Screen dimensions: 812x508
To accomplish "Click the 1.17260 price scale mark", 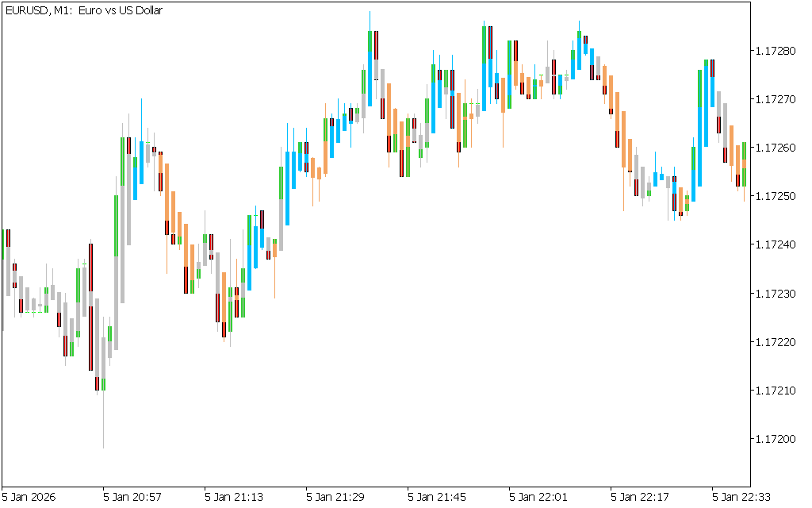I will click(x=776, y=148).
